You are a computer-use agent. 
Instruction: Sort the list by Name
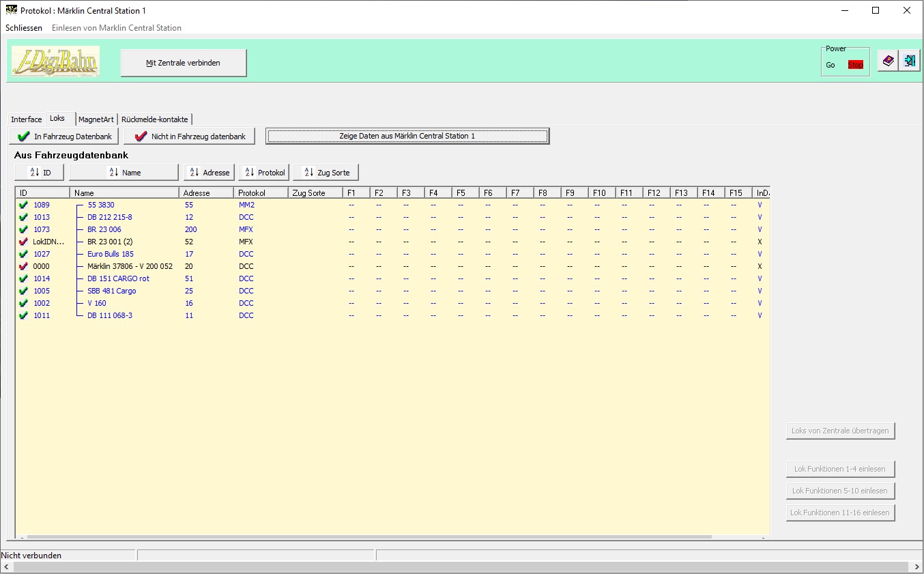[x=124, y=172]
